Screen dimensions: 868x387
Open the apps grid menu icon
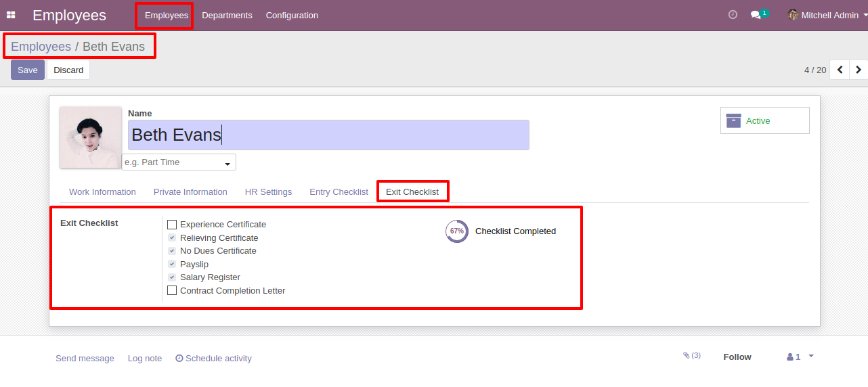tap(11, 15)
